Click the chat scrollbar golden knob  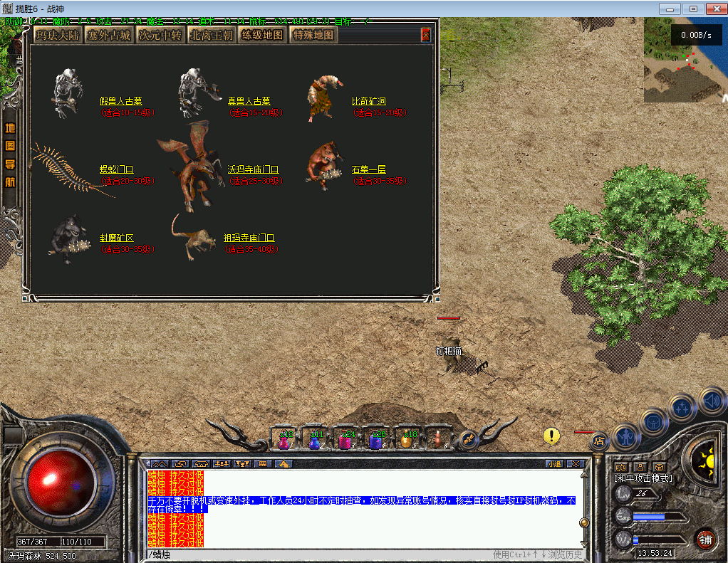tap(584, 522)
